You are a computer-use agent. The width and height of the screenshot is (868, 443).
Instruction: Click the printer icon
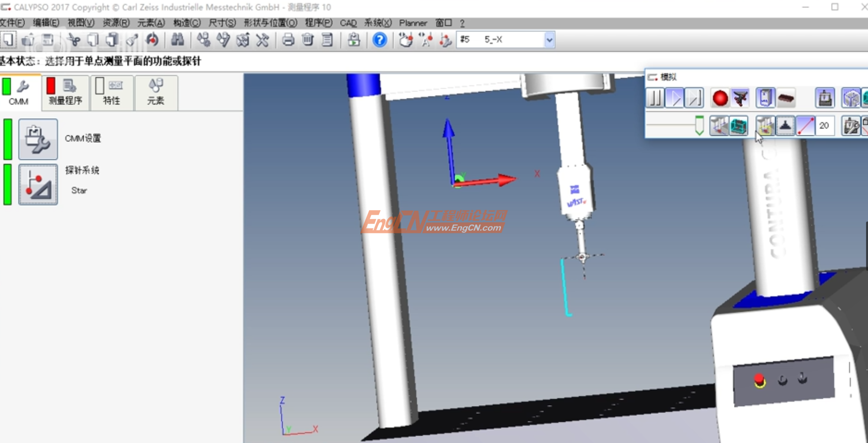pos(288,40)
